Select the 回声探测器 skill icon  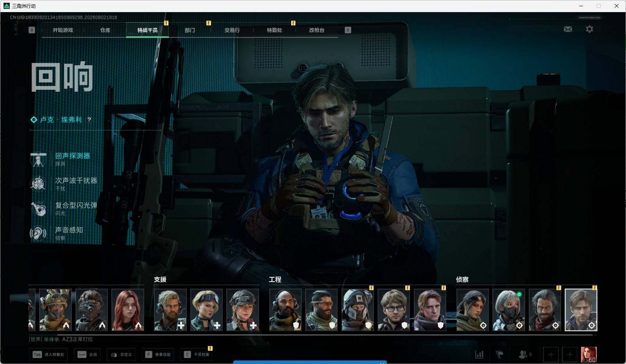[38, 159]
